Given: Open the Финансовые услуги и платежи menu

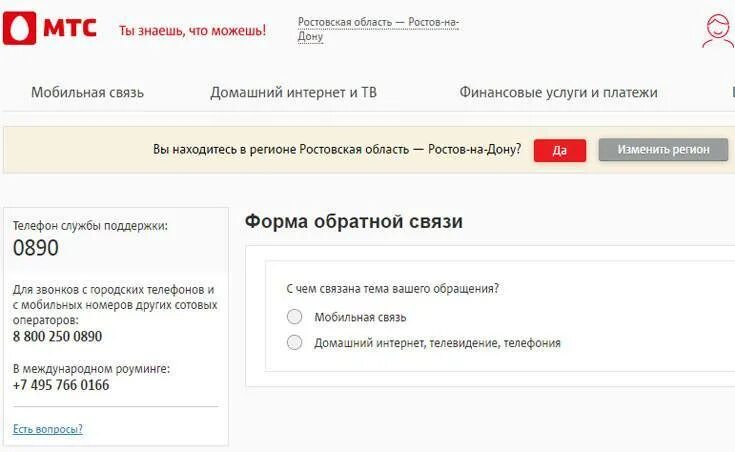Looking at the screenshot, I should pos(558,93).
